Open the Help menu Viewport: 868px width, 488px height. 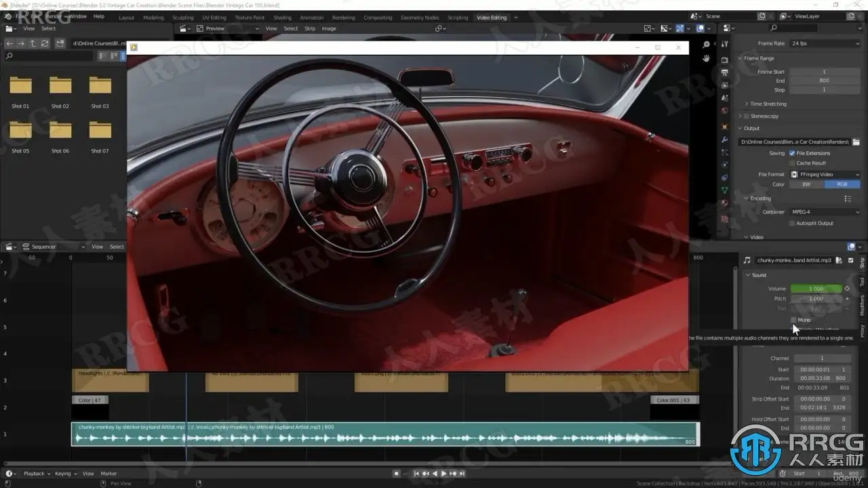point(99,16)
